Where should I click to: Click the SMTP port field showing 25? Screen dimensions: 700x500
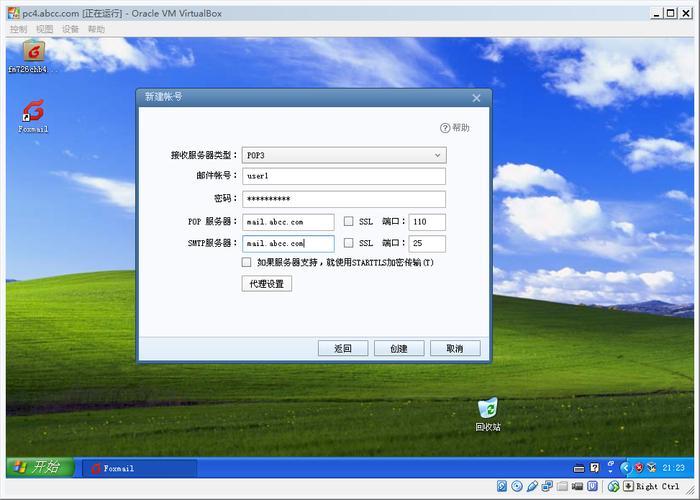tap(427, 243)
